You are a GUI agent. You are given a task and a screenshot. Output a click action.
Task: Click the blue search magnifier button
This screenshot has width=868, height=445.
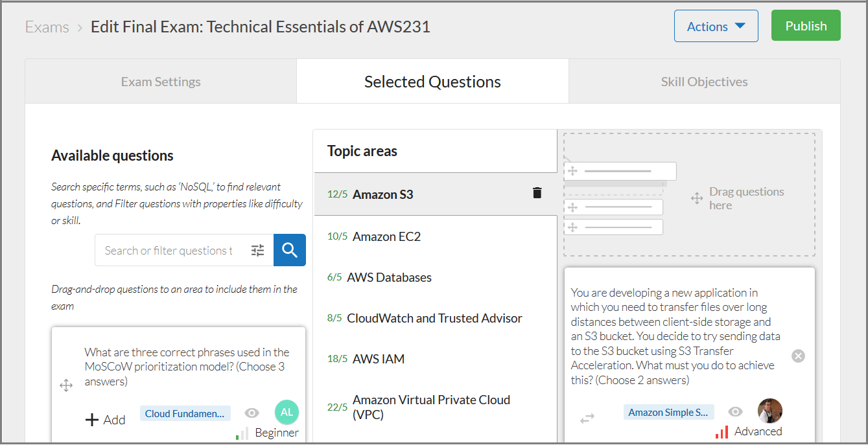289,250
